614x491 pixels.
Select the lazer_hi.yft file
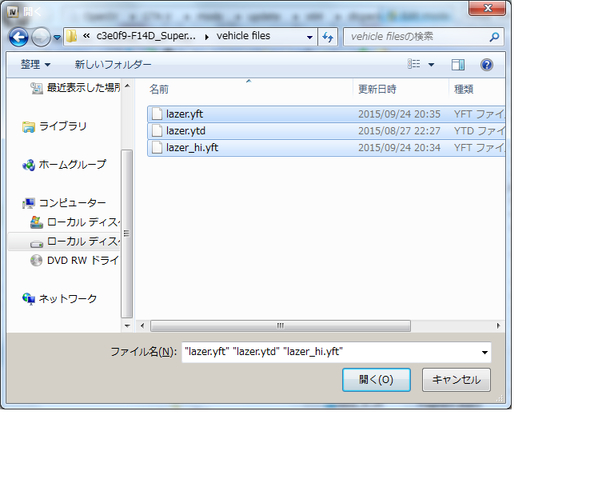coord(326,148)
